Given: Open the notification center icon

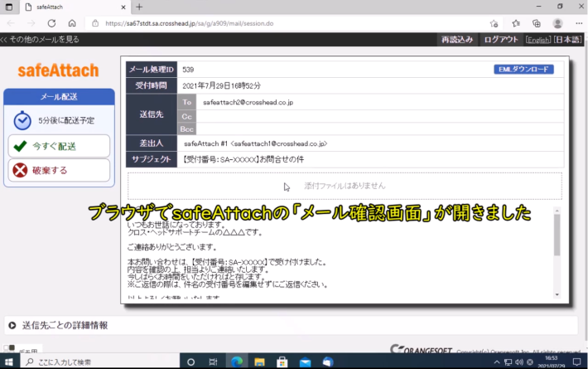Looking at the screenshot, I should [x=577, y=362].
